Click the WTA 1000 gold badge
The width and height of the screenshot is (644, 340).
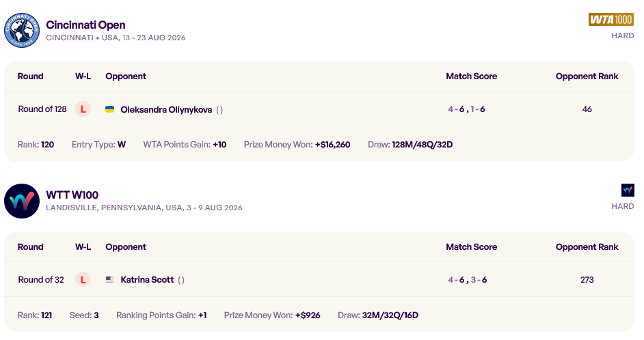611,19
